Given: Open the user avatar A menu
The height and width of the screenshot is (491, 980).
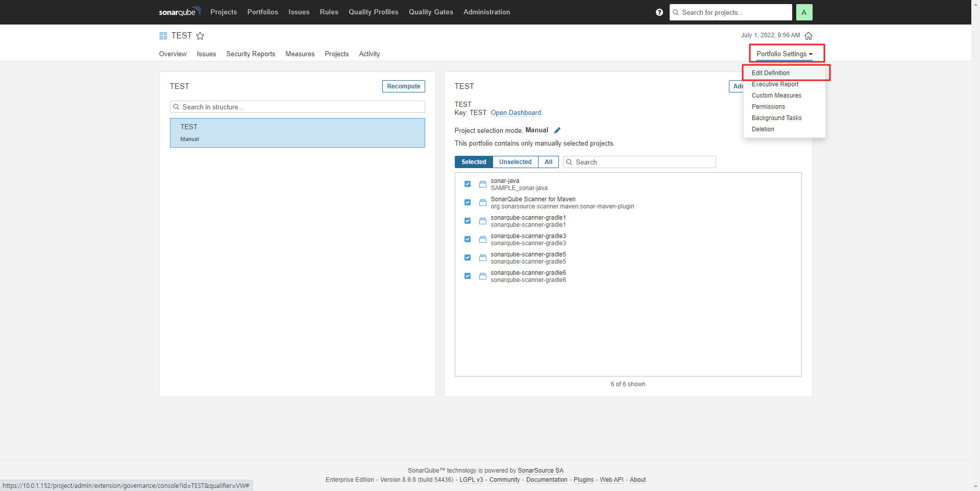Looking at the screenshot, I should coord(804,12).
